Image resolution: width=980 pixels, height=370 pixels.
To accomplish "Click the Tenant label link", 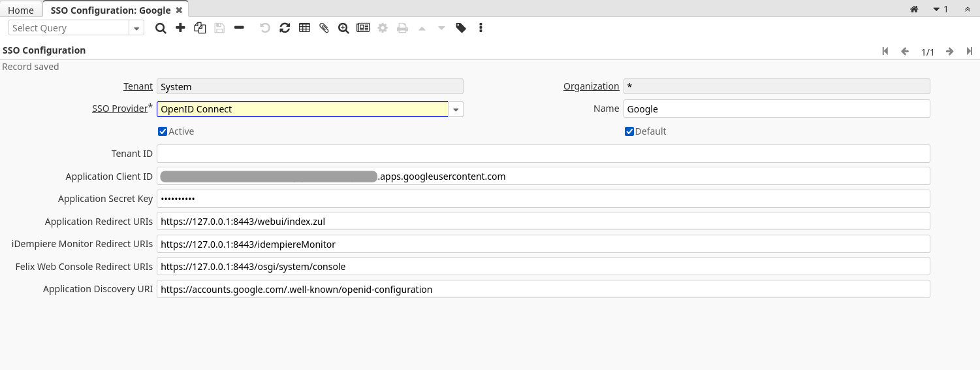I will point(138,86).
